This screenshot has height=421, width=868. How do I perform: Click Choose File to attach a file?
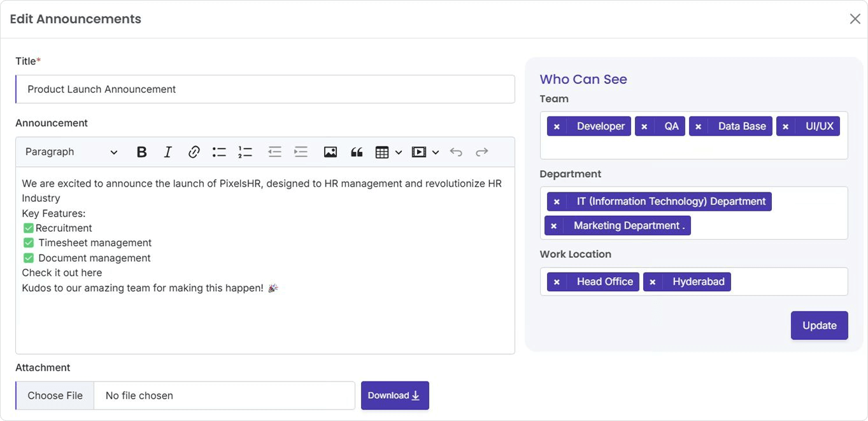click(55, 396)
